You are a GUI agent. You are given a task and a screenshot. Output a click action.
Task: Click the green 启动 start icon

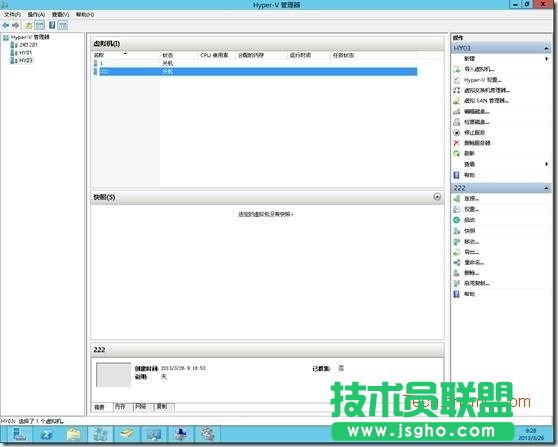coord(457,220)
